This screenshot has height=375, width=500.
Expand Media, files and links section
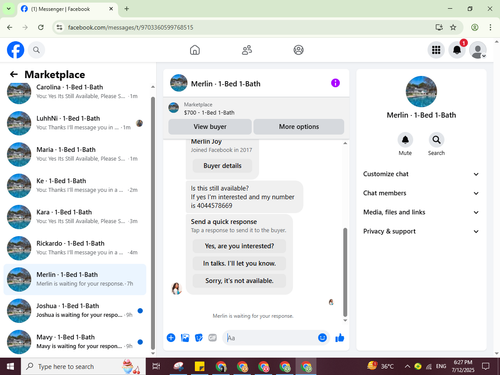[421, 212]
